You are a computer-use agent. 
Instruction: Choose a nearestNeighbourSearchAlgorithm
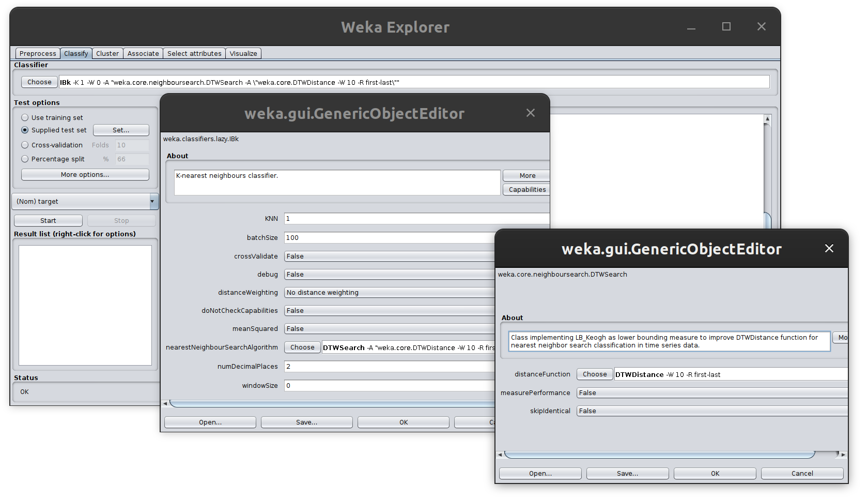click(302, 347)
